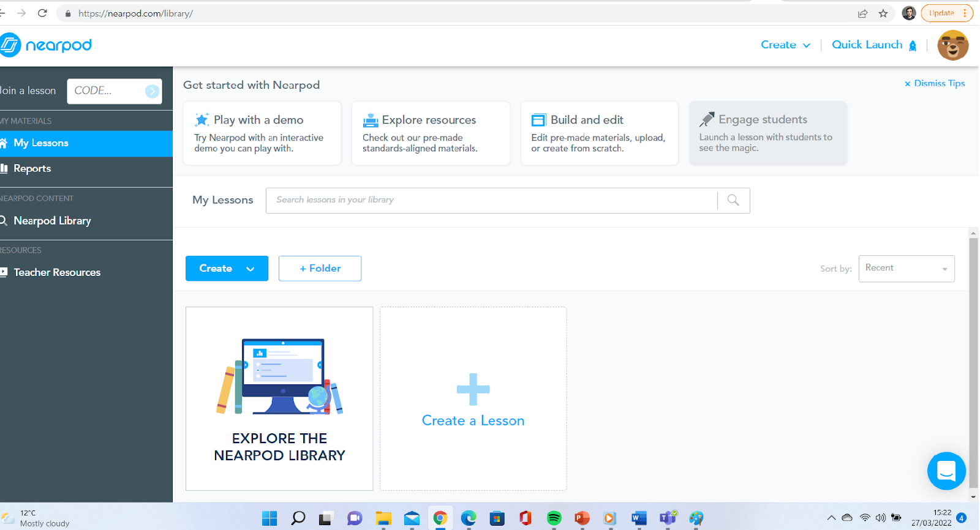
Task: Open notification center badge
Action: [962, 518]
